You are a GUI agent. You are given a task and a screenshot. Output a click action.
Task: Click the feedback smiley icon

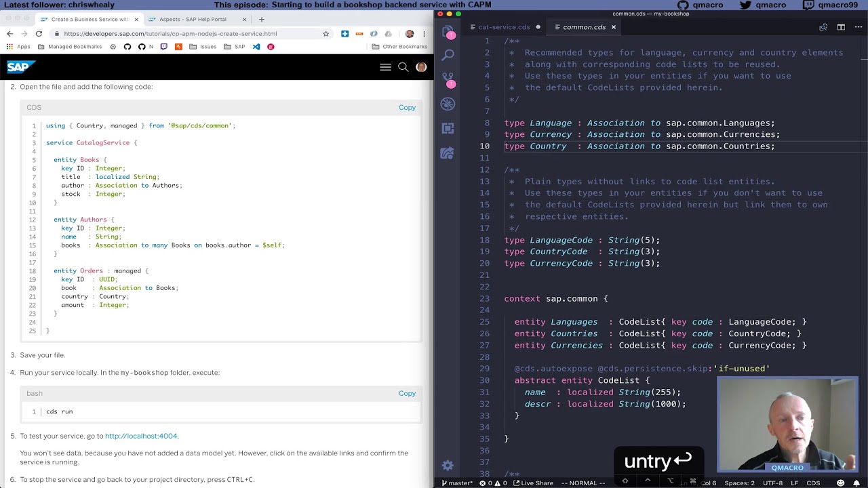(x=840, y=483)
